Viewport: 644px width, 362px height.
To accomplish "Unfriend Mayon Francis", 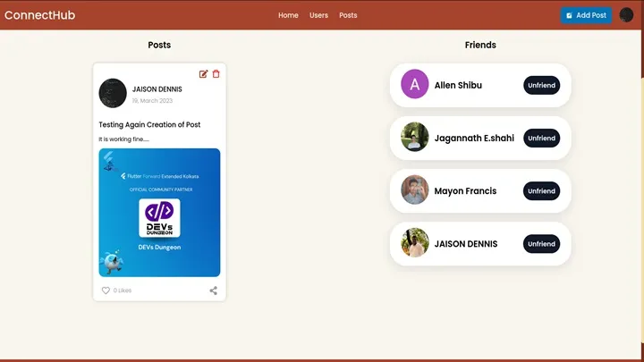I will click(x=541, y=190).
